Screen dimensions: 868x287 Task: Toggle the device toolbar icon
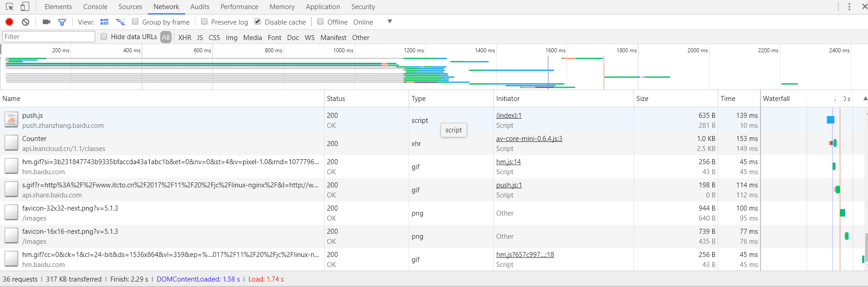(25, 7)
